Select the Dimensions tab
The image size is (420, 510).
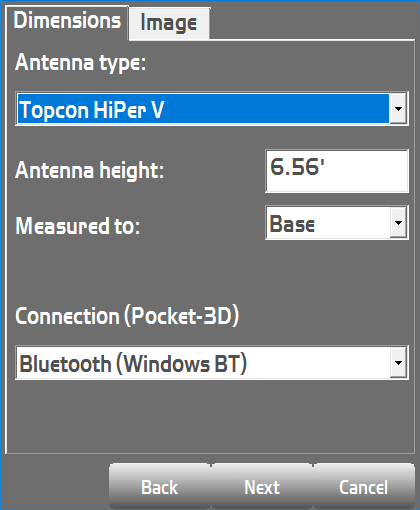pos(67,22)
